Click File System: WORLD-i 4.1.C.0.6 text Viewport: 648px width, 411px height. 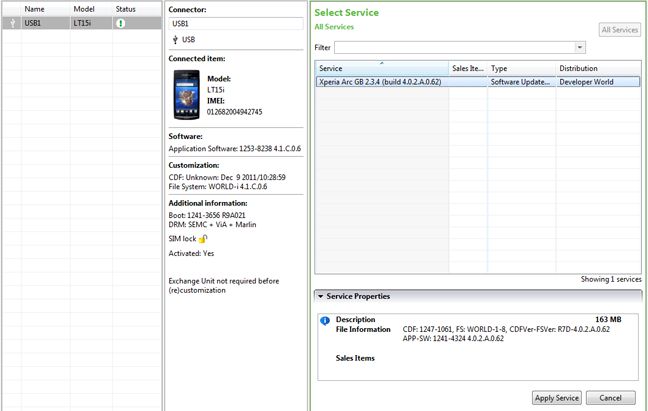tap(218, 187)
